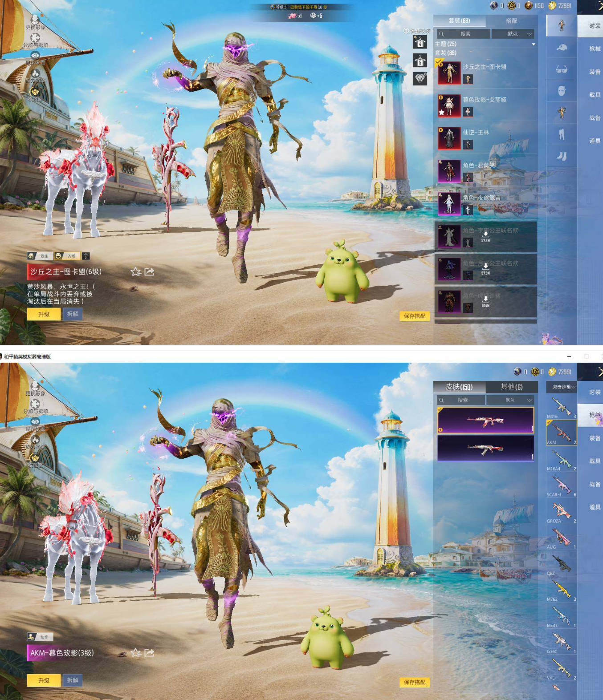
Task: Click 保存搭配 in the top window
Action: pos(415,316)
